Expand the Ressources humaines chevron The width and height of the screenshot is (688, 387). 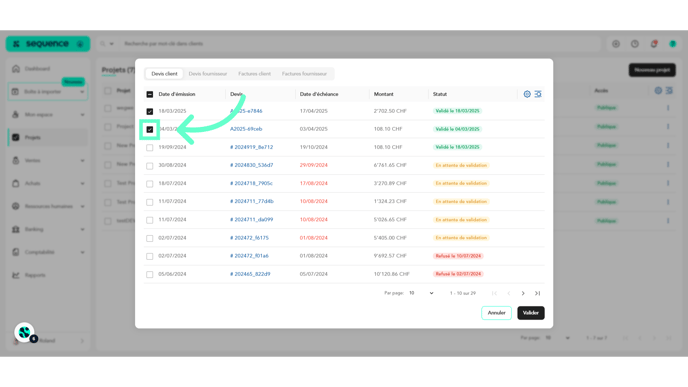coord(82,206)
